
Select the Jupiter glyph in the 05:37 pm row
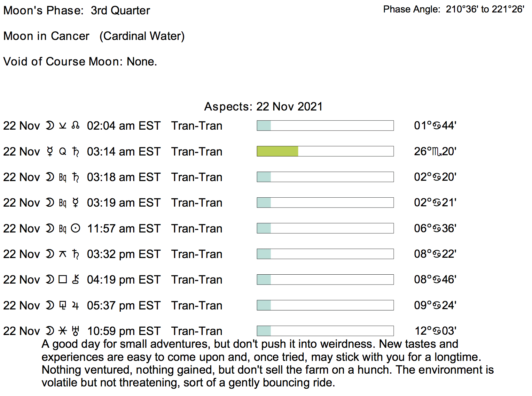(75, 305)
